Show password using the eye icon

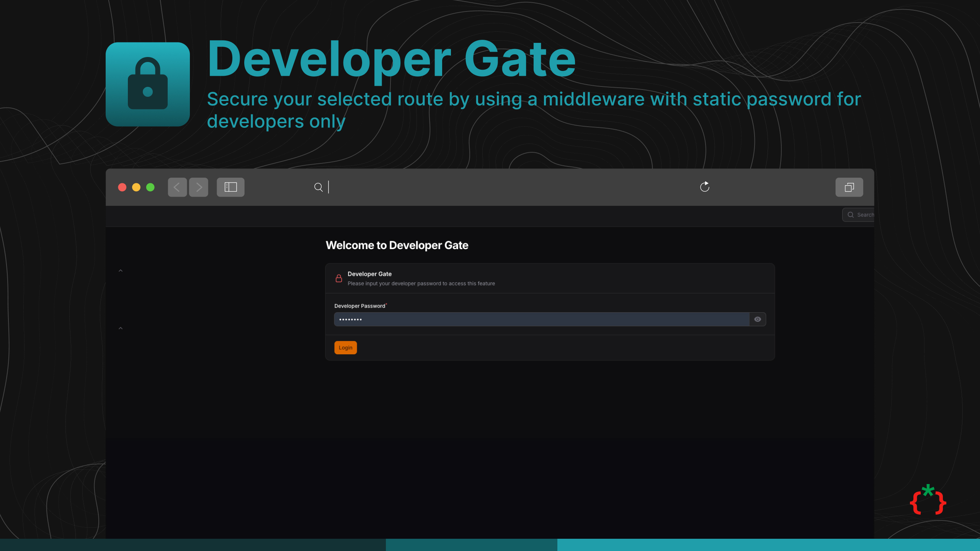(758, 319)
